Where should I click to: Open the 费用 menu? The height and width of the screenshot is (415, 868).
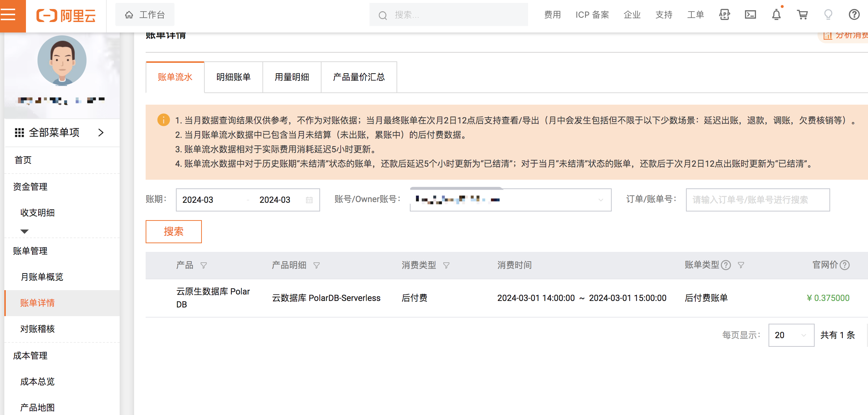pyautogui.click(x=552, y=15)
